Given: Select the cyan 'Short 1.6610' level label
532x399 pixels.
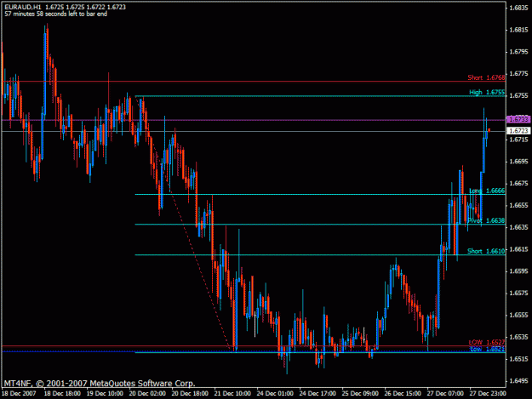Looking at the screenshot, I should tap(486, 251).
